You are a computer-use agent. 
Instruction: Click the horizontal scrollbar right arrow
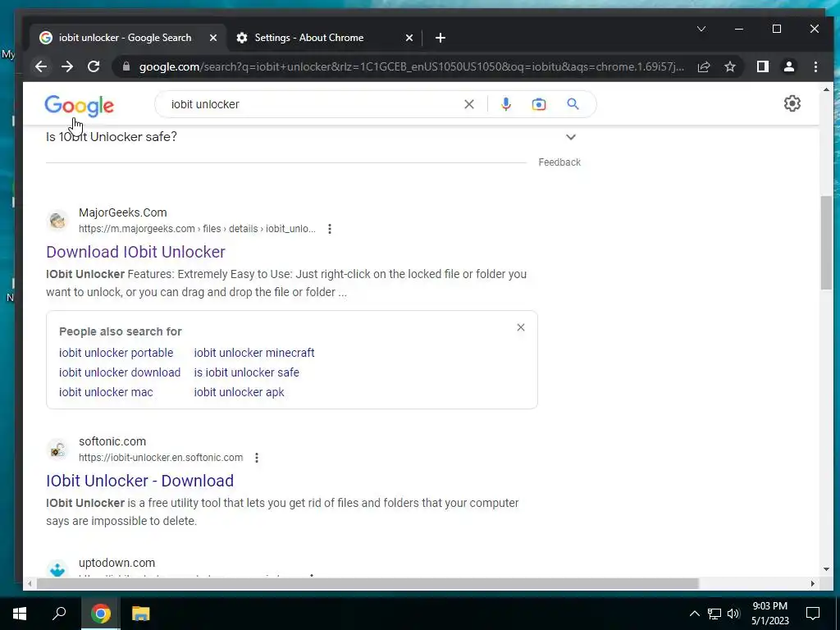click(813, 583)
